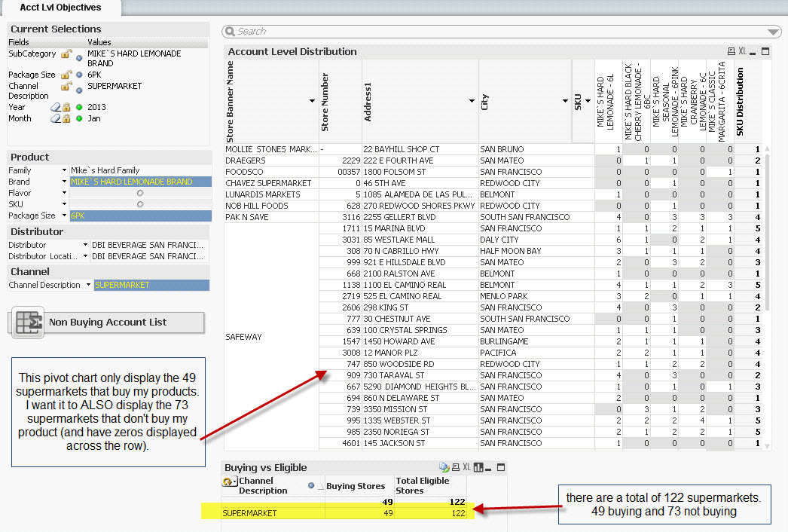The width and height of the screenshot is (788, 532).
Task: Clear the Year selection with eraser icon
Action: [56, 107]
